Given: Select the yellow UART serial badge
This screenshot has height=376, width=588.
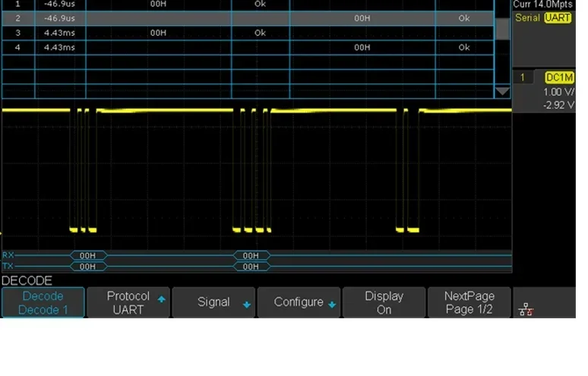Looking at the screenshot, I should (x=558, y=18).
